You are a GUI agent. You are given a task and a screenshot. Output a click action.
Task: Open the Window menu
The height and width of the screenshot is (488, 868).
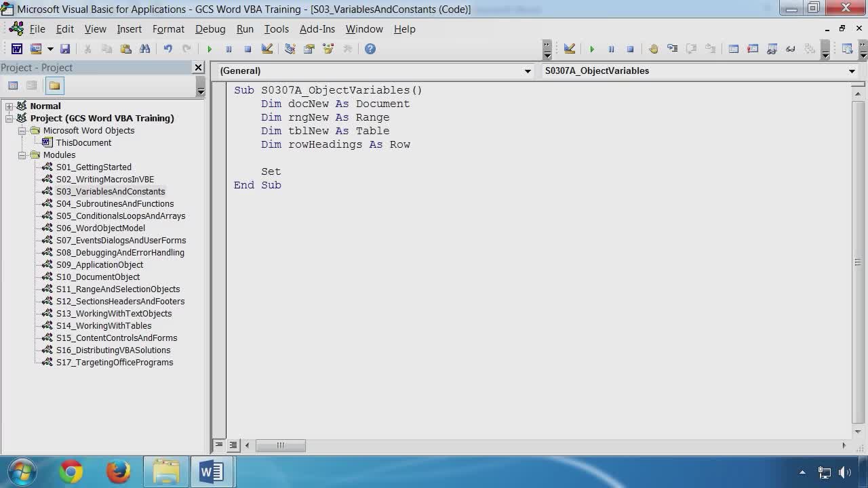[x=364, y=29]
